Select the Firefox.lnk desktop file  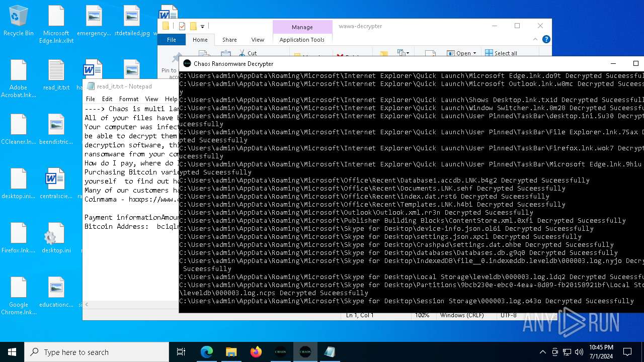pos(18,238)
